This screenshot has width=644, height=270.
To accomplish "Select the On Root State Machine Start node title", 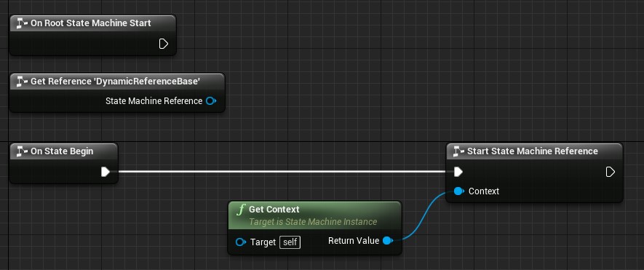I will [91, 23].
